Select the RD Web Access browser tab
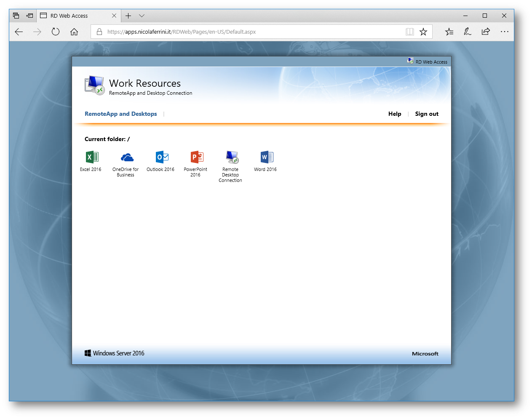 tap(79, 16)
